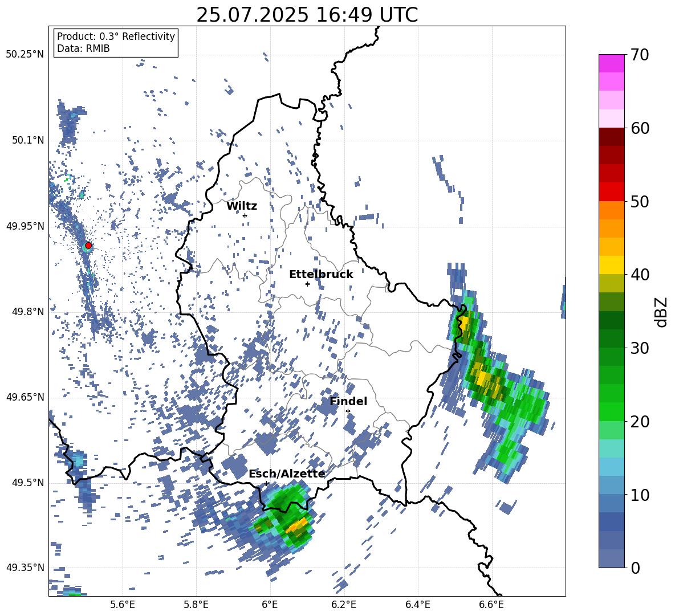675x616 pixels.
Task: Click the Ettelbruck cross marker
Action: 307,284
